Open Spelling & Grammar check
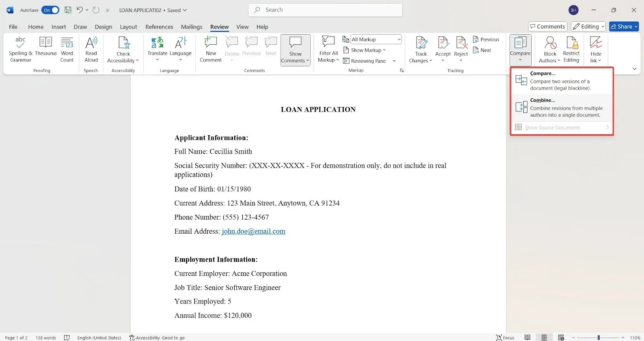The image size is (644, 341). tap(21, 49)
